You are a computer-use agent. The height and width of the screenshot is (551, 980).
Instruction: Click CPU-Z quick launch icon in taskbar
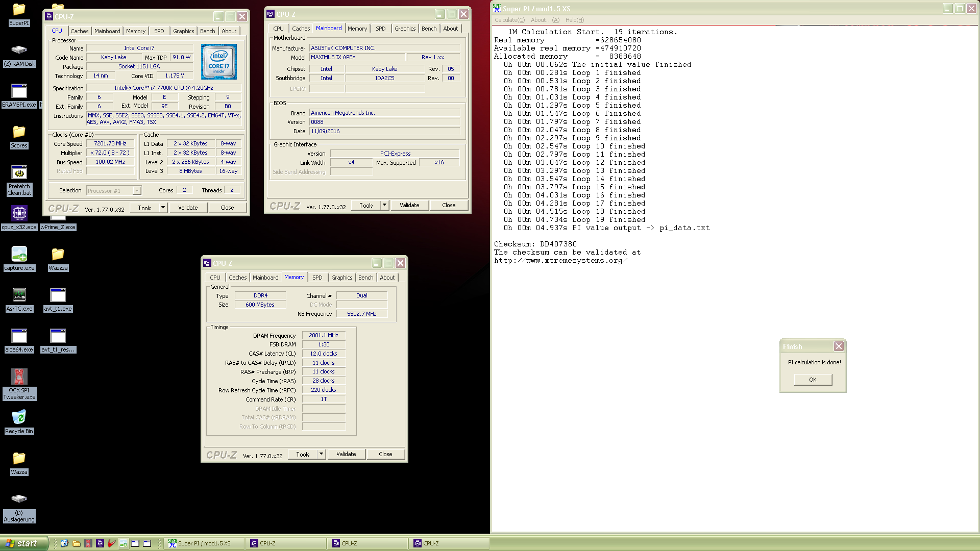(100, 543)
